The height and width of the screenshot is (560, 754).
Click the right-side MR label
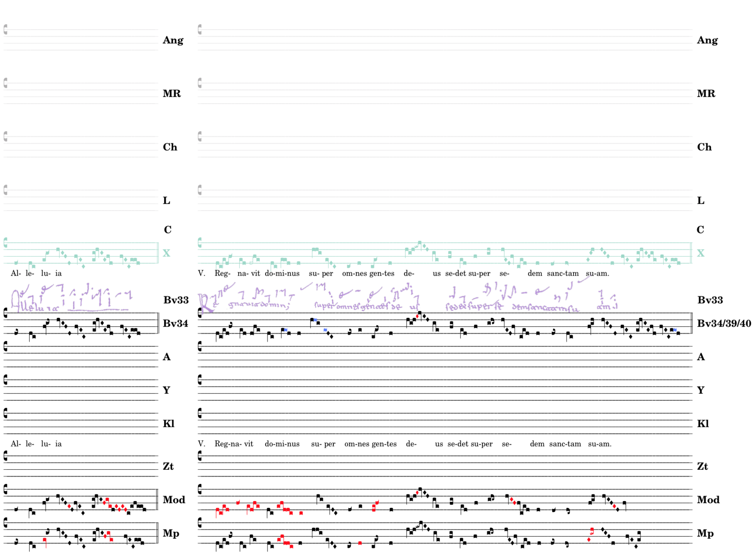pos(706,93)
